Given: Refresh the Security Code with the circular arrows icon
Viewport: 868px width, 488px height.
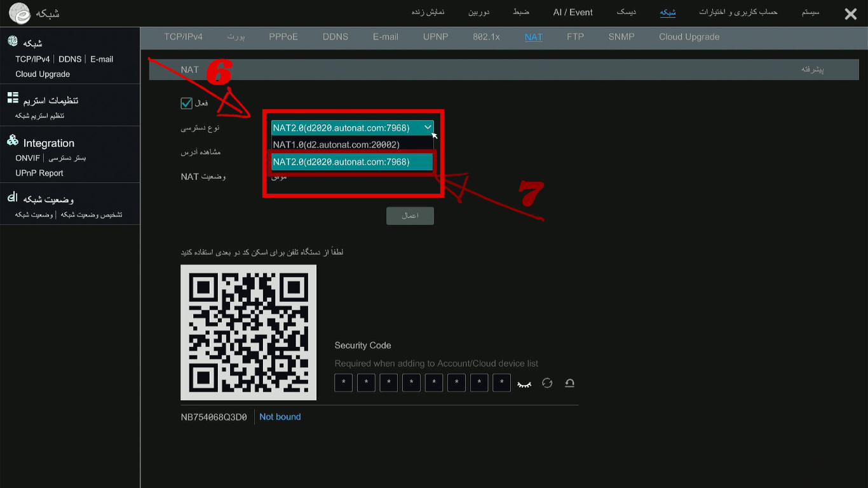Looking at the screenshot, I should [x=547, y=383].
